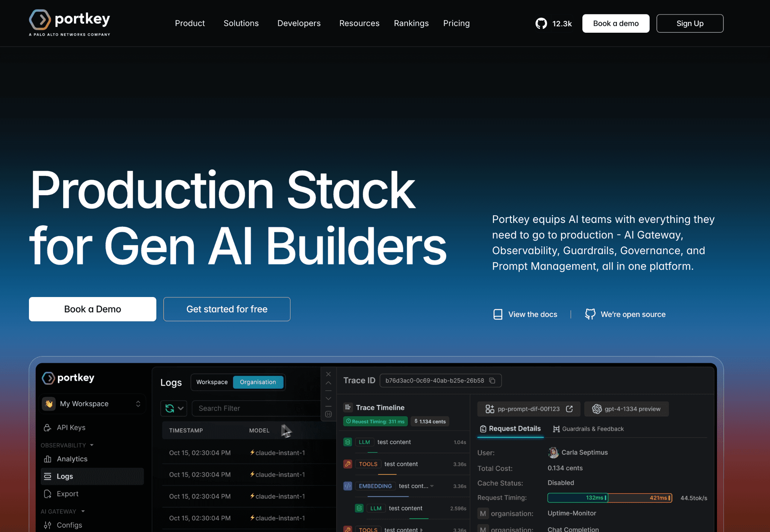Click the waving hand icon by My Workspace
The width and height of the screenshot is (770, 532).
pos(49,404)
